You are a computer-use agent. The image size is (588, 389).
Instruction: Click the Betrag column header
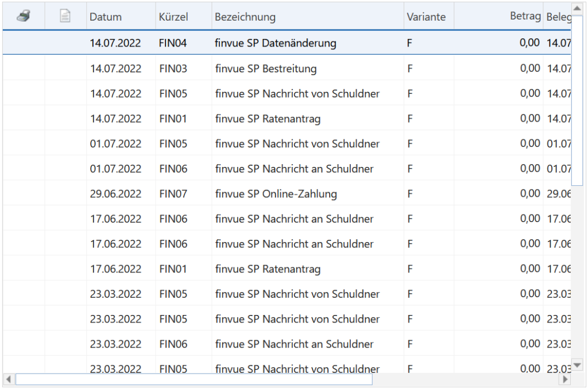525,17
